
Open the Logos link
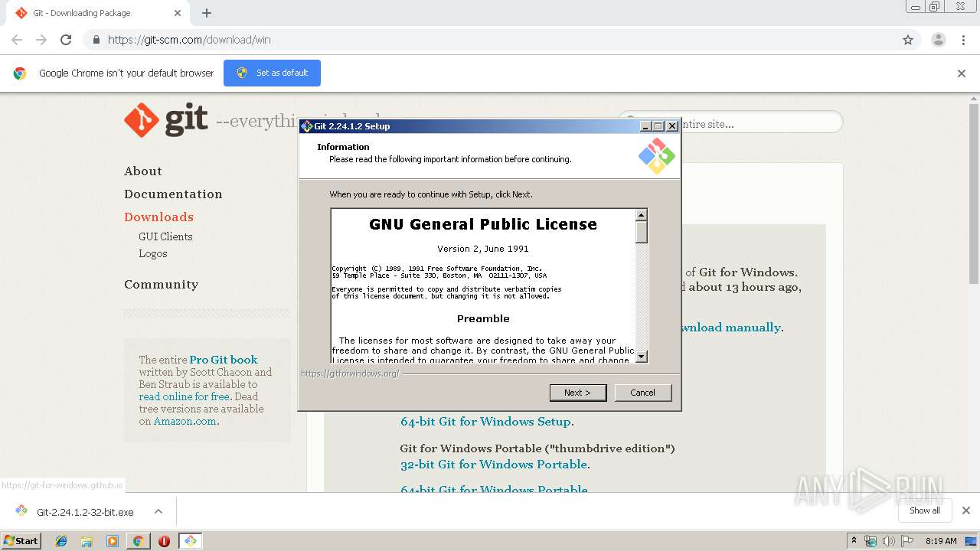coord(153,253)
